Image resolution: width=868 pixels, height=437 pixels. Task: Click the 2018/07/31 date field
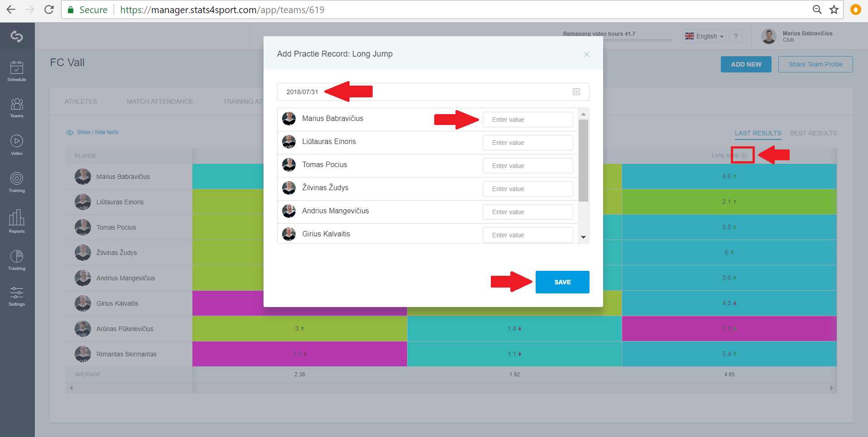pyautogui.click(x=433, y=92)
